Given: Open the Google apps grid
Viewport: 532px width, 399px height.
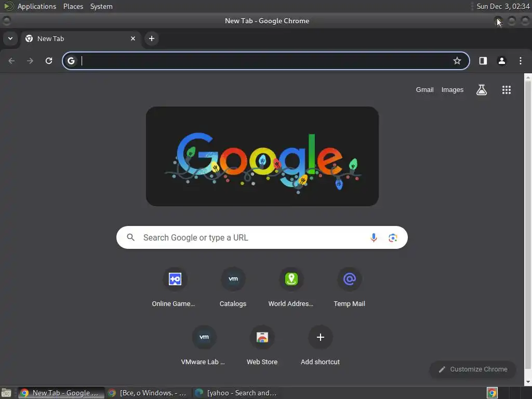Looking at the screenshot, I should 506,90.
